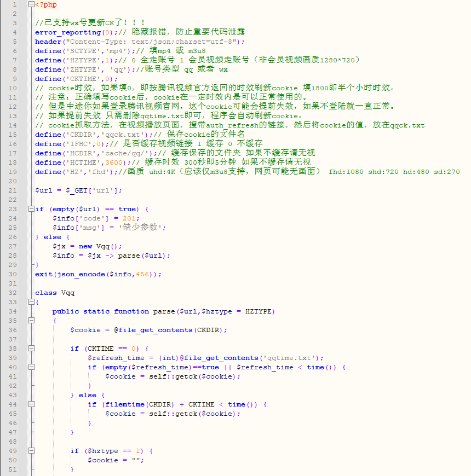Click the parse($url) call on line 28

142,256
